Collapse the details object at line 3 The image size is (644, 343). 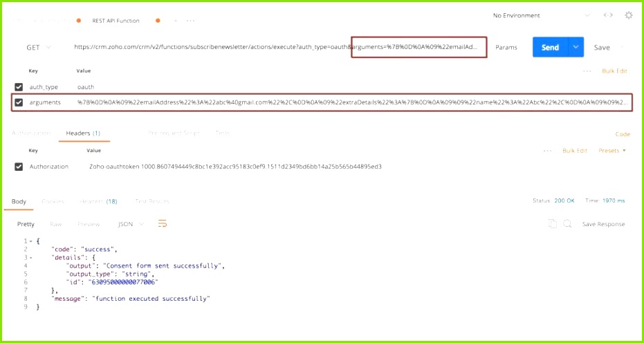click(x=30, y=257)
